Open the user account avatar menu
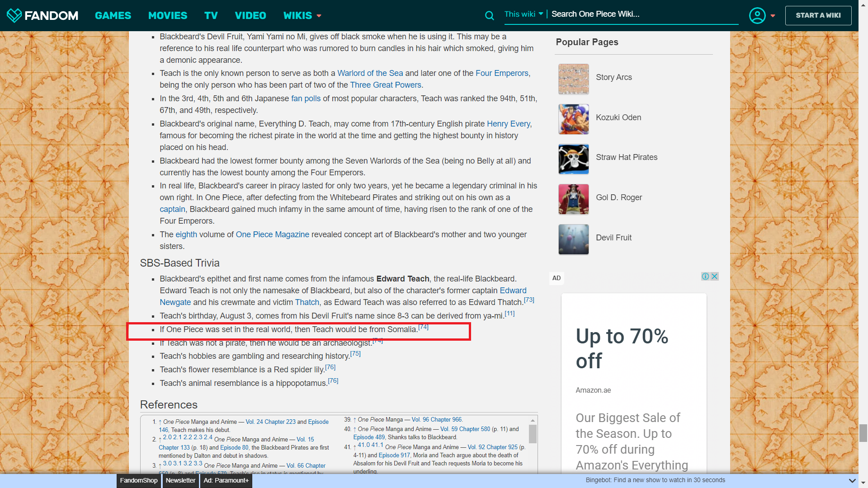This screenshot has width=868, height=488. (x=757, y=15)
